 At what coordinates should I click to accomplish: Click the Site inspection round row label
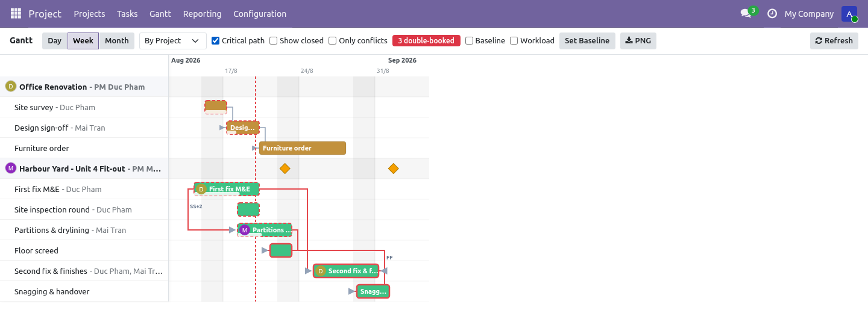click(x=73, y=209)
